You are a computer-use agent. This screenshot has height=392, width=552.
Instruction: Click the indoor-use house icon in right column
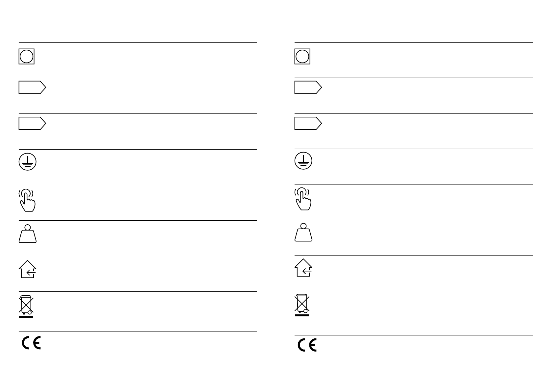coord(303,268)
